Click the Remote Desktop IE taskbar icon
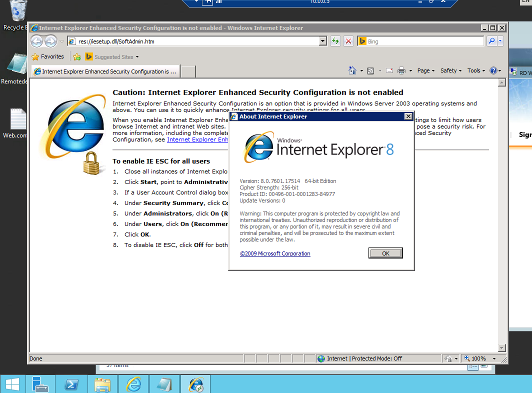Screen dimensions: 532x393 click(x=196, y=384)
